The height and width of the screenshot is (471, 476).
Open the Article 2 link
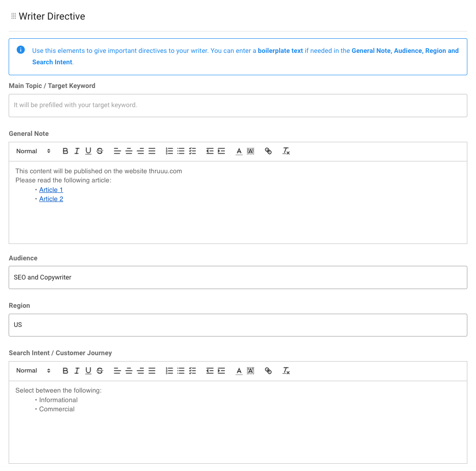click(51, 199)
